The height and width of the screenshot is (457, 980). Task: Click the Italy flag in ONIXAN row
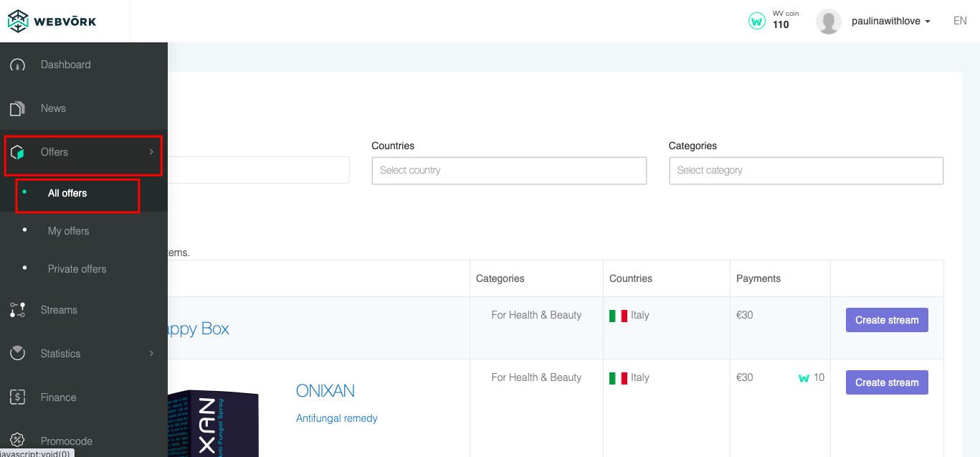click(618, 378)
